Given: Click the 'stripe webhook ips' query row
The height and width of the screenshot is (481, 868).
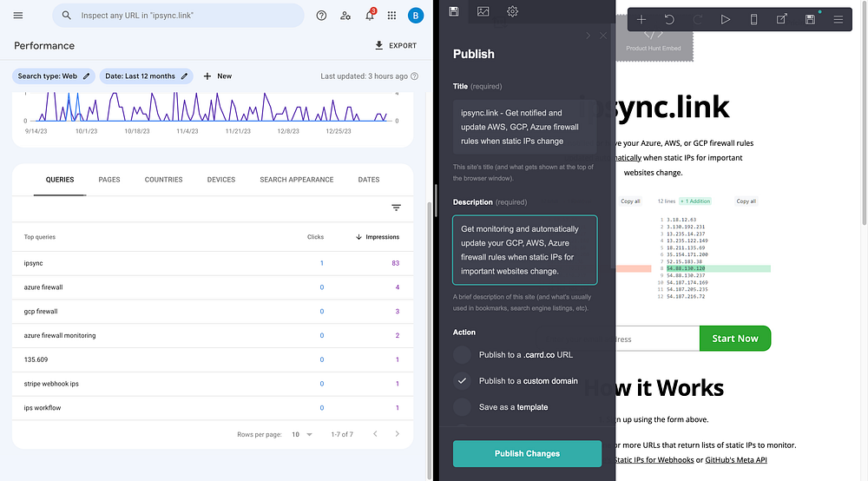Looking at the screenshot, I should coord(213,384).
